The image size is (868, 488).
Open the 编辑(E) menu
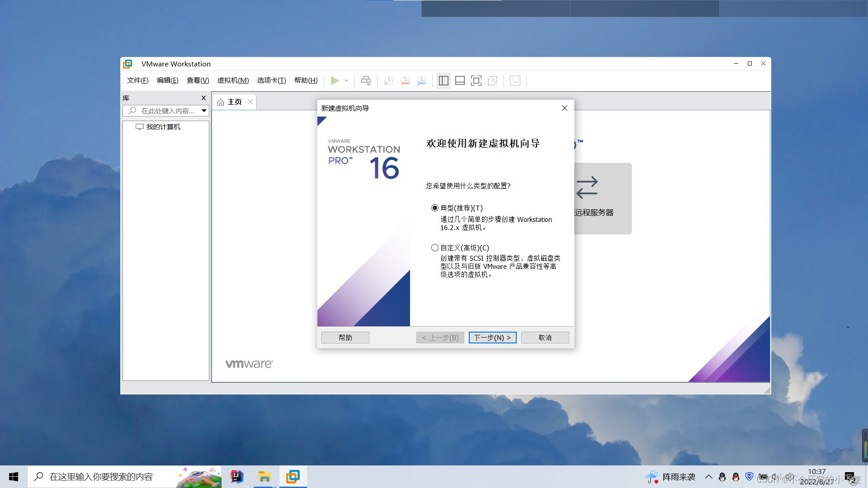tap(167, 80)
